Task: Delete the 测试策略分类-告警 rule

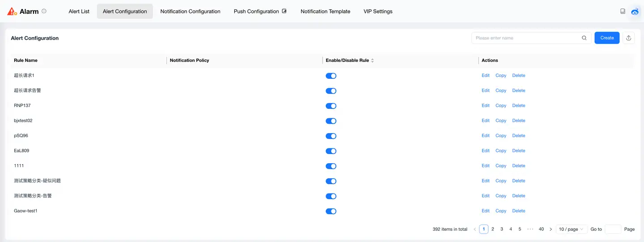Action: click(519, 196)
